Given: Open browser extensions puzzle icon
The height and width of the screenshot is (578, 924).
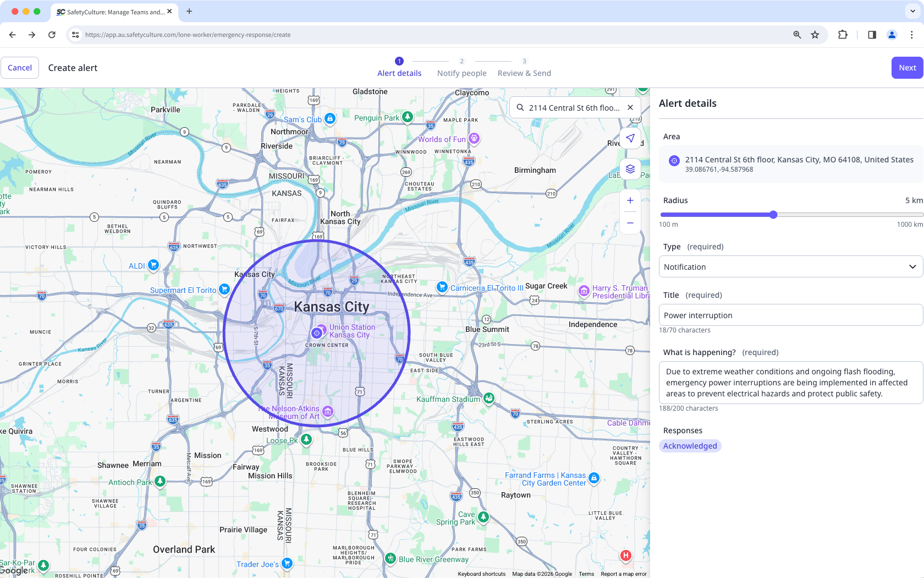Looking at the screenshot, I should coord(843,35).
